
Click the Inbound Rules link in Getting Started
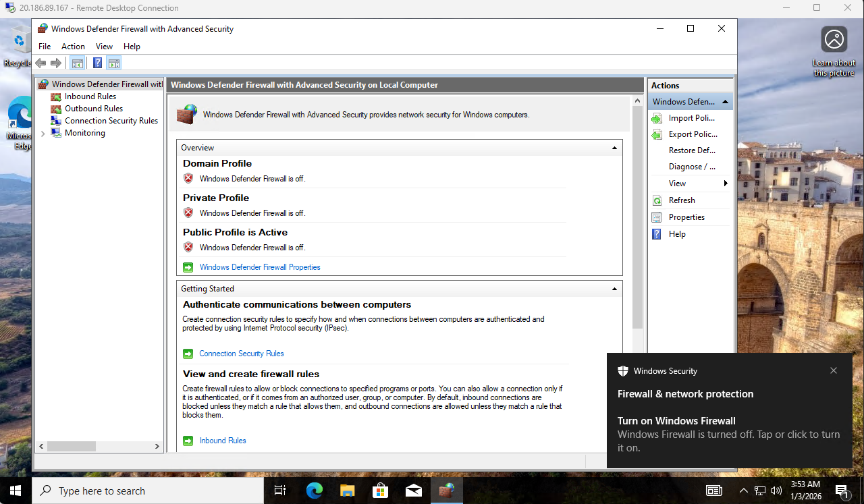click(223, 441)
